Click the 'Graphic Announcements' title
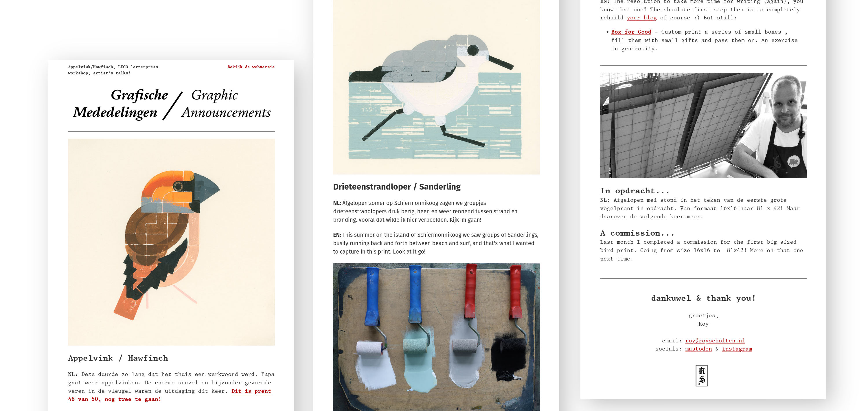 pos(226,104)
